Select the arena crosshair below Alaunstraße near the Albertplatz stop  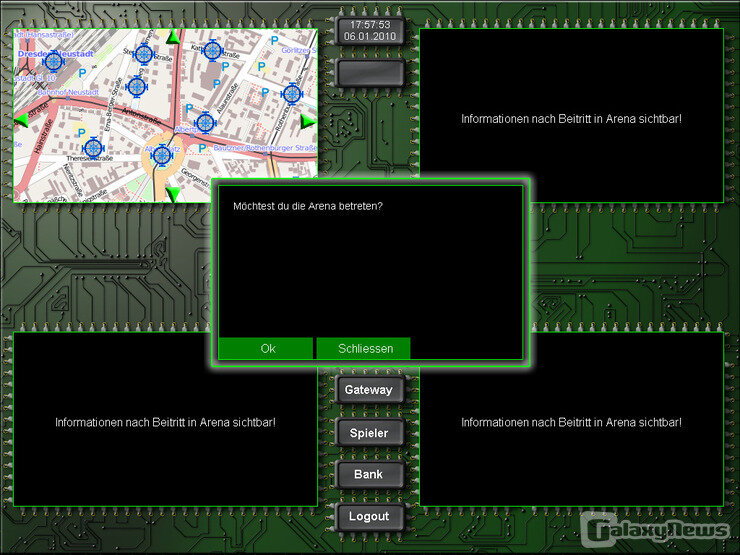click(205, 123)
